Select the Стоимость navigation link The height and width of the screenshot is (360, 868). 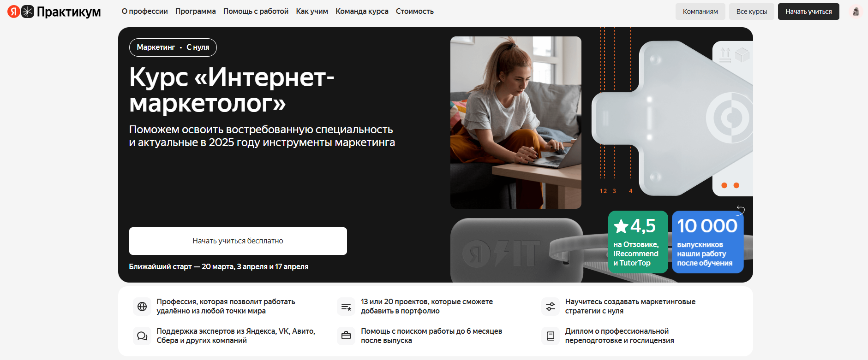coord(415,12)
